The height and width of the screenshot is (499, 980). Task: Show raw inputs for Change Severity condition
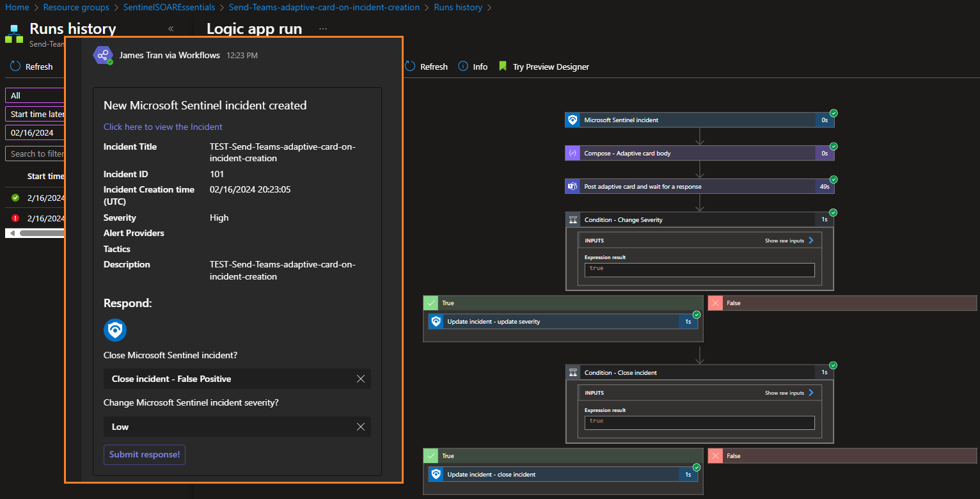789,241
